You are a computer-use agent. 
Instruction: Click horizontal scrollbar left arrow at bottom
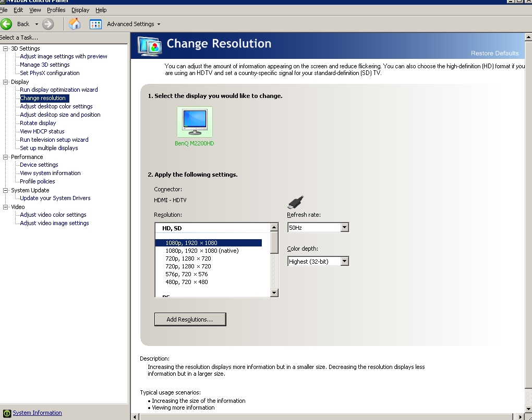click(x=135, y=416)
